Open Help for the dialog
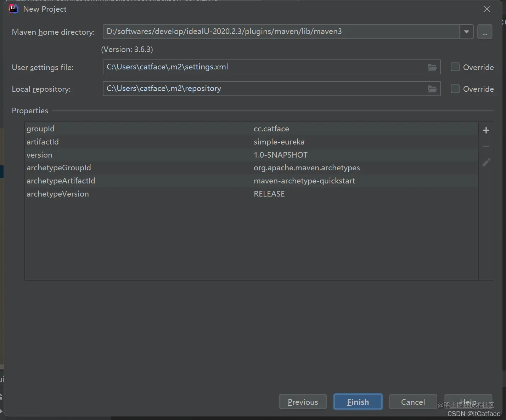 click(x=468, y=402)
